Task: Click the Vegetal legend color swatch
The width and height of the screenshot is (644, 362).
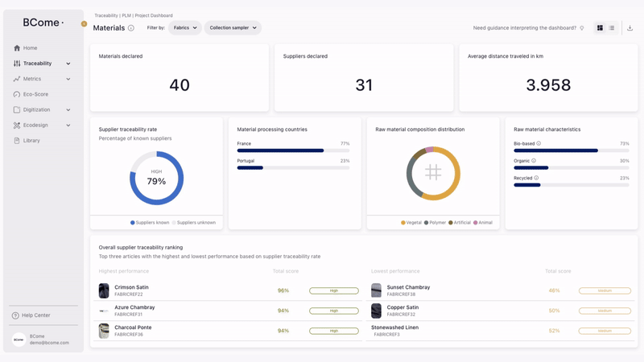Action: click(403, 223)
